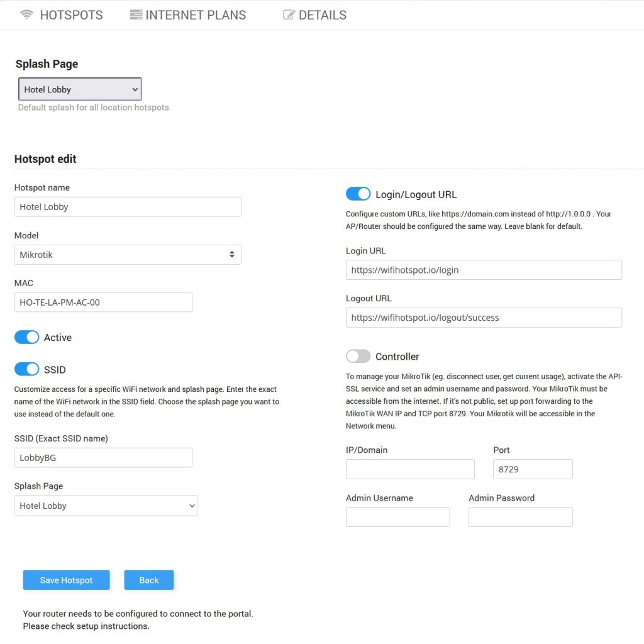Turn off the Login/Logout URL toggle
The width and height of the screenshot is (644, 644).
[x=358, y=194]
